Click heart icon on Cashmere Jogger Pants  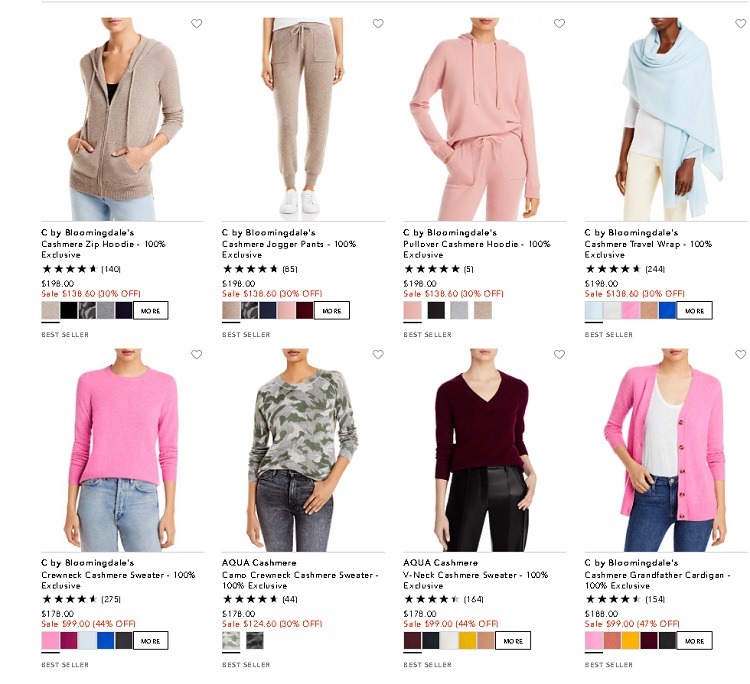tap(378, 23)
